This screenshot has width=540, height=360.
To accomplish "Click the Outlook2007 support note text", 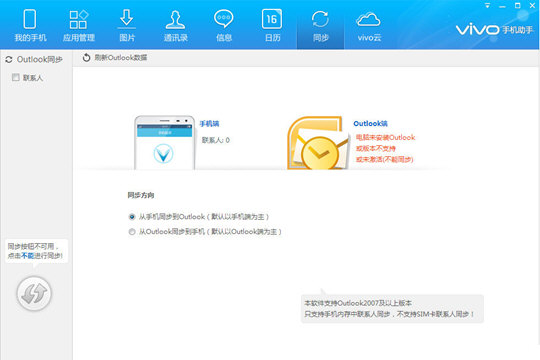I will click(x=358, y=303).
